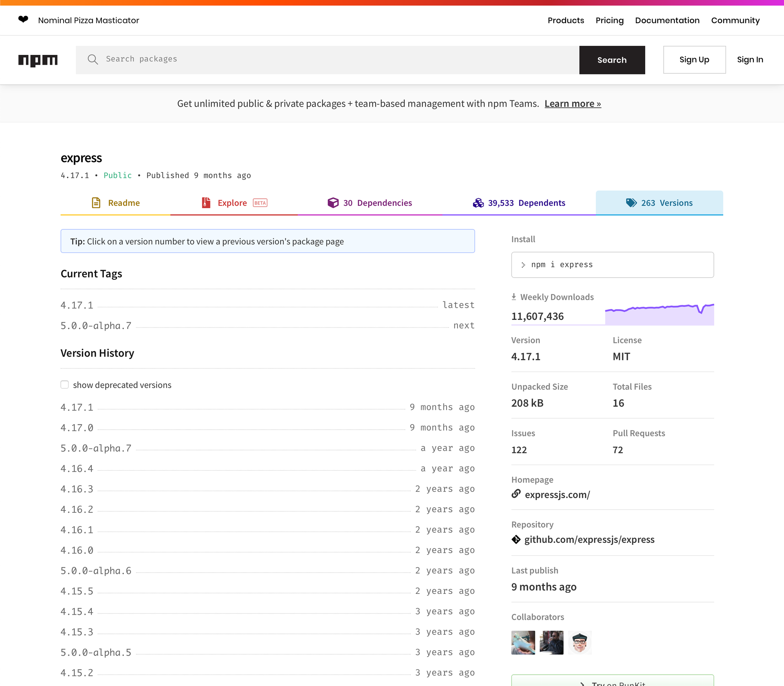
Task: Click the install command prompt chevron
Action: pyautogui.click(x=523, y=265)
